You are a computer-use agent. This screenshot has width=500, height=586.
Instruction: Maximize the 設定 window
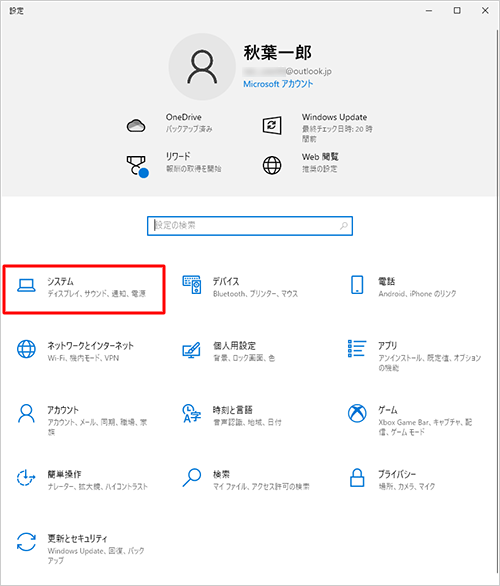point(457,11)
